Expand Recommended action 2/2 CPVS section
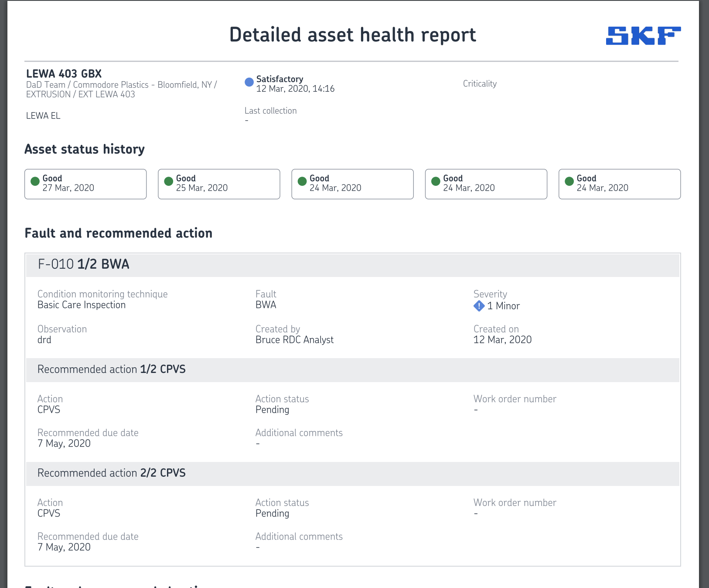 [352, 473]
